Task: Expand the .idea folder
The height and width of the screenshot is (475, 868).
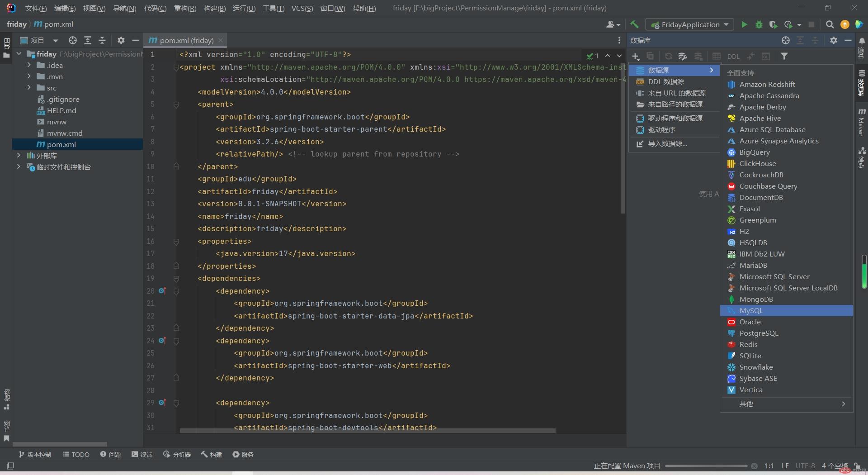Action: 29,65
